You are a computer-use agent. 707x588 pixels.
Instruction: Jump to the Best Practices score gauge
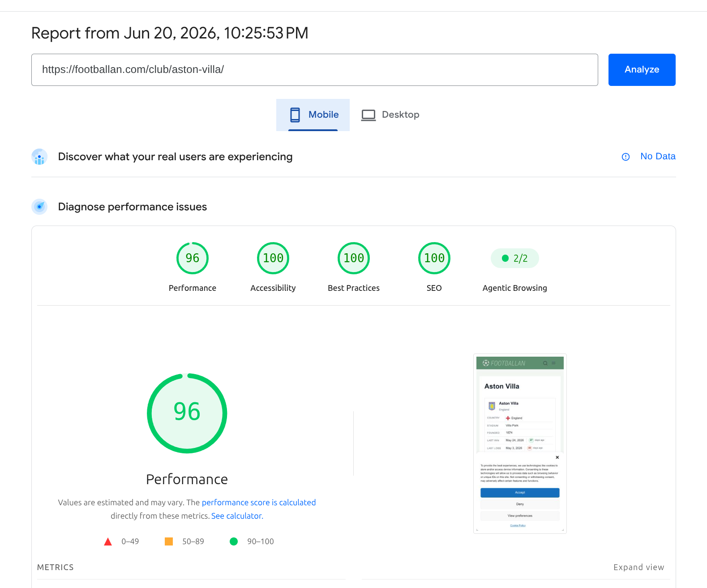click(354, 258)
